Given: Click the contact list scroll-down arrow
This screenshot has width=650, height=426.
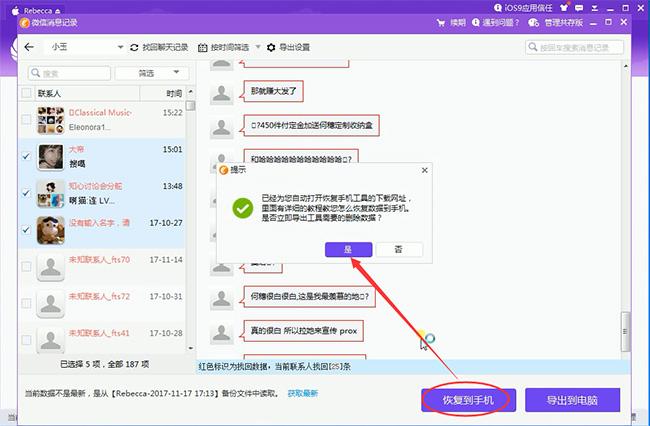Looking at the screenshot, I should click(191, 348).
